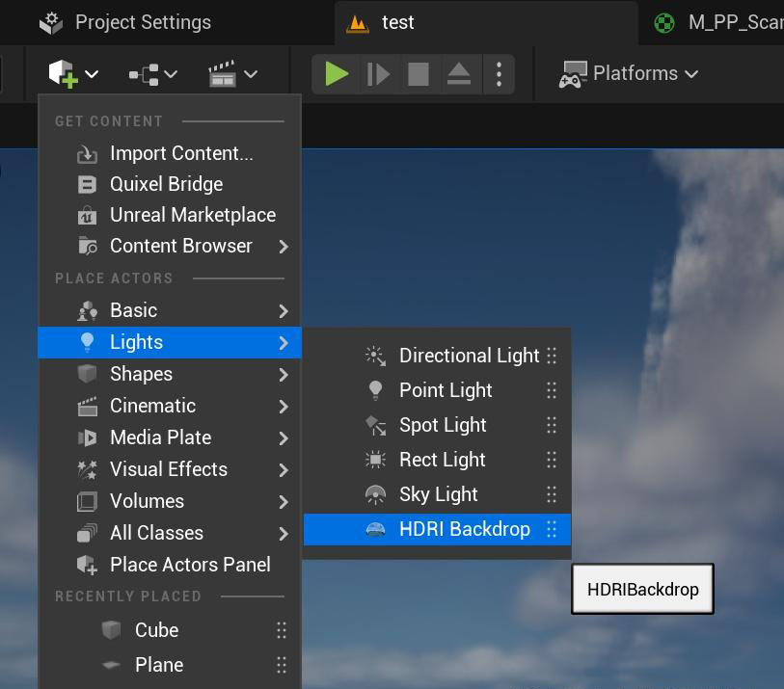This screenshot has height=689, width=784.
Task: Open the Cinematics clapperboard dropdown
Action: point(232,74)
